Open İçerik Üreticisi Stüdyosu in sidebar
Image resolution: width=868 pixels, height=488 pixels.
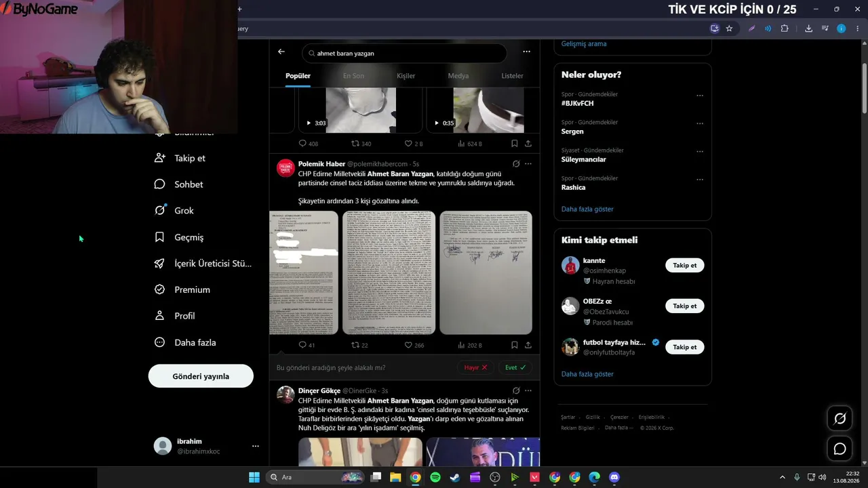pyautogui.click(x=203, y=264)
